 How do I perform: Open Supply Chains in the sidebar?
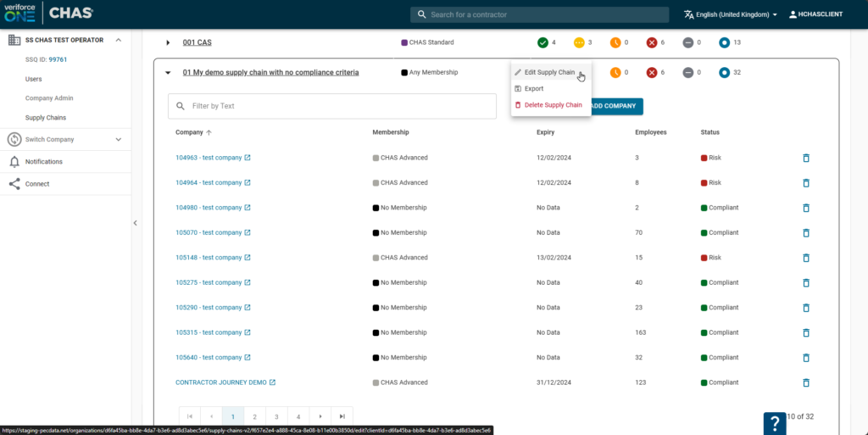(x=46, y=118)
